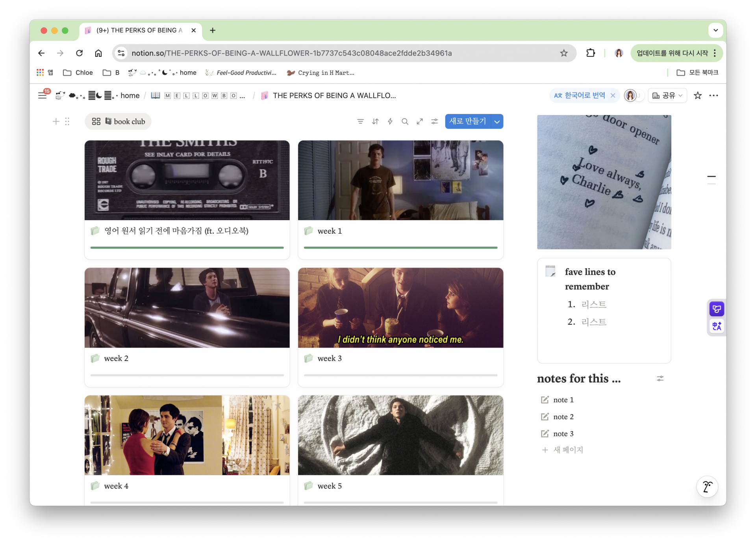Search the book club database

point(405,121)
